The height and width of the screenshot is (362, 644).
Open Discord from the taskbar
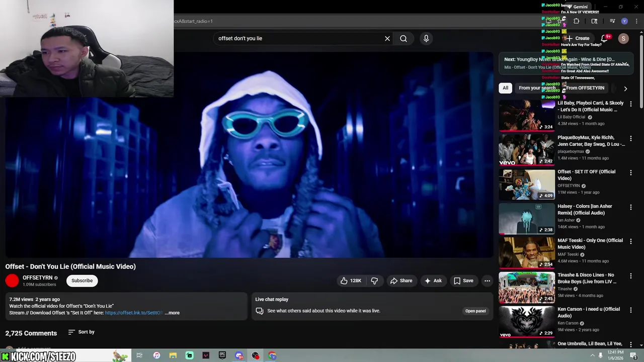point(239,355)
